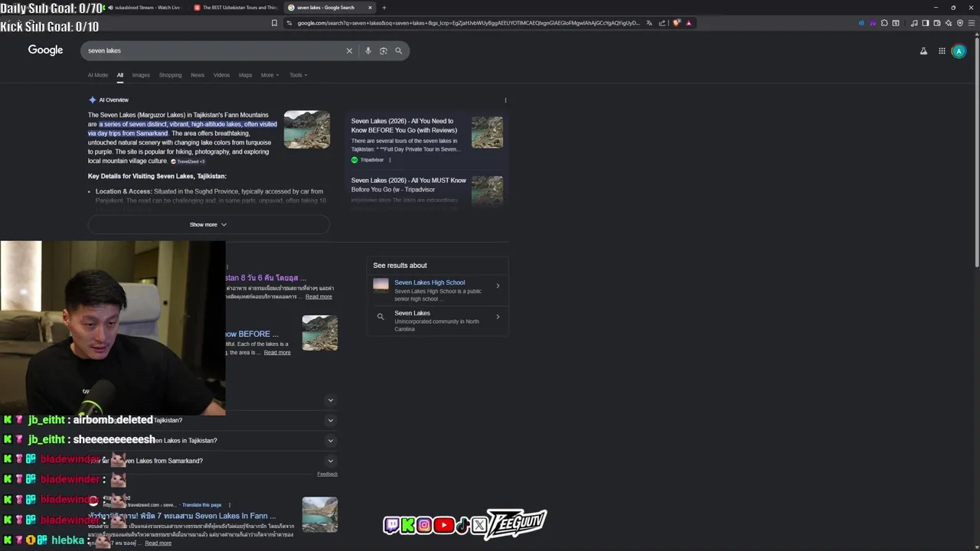Open browser extensions puzzle icon
This screenshot has height=551, width=980.
[884, 23]
